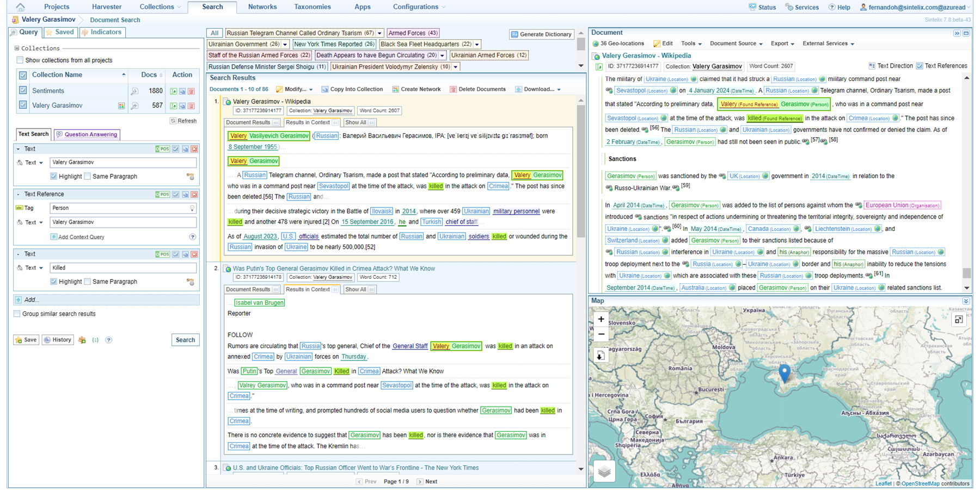Zoom in on the map

[601, 320]
